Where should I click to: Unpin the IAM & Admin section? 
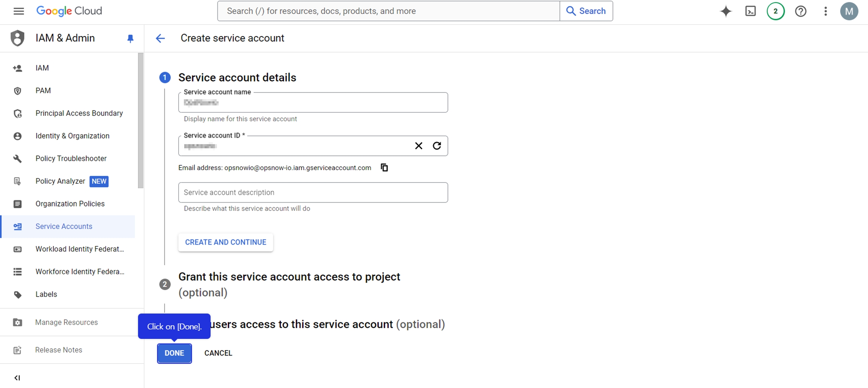[x=130, y=38]
